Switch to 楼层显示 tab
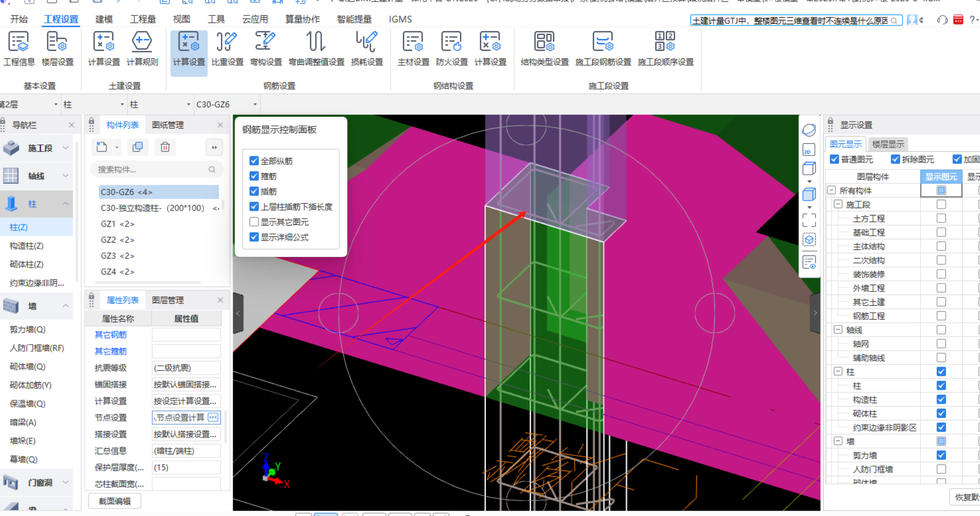 click(888, 144)
